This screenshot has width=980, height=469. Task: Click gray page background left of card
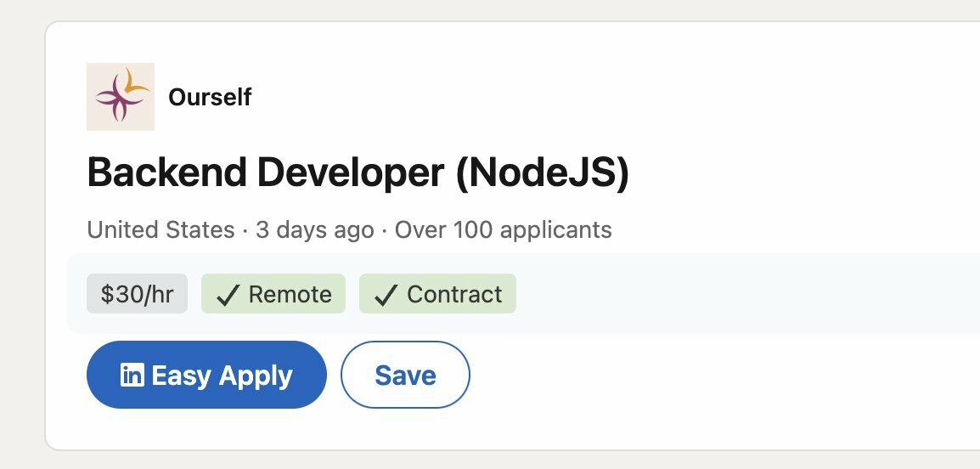coord(21,255)
